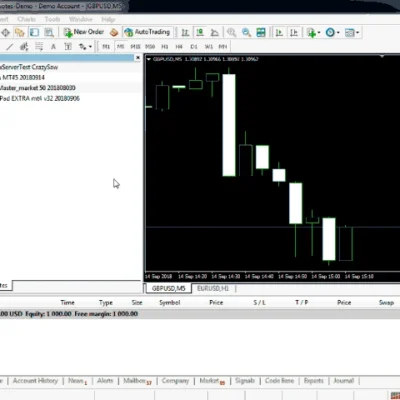The image size is (400, 400).
Task: Click the S / L column header
Action: point(259,303)
